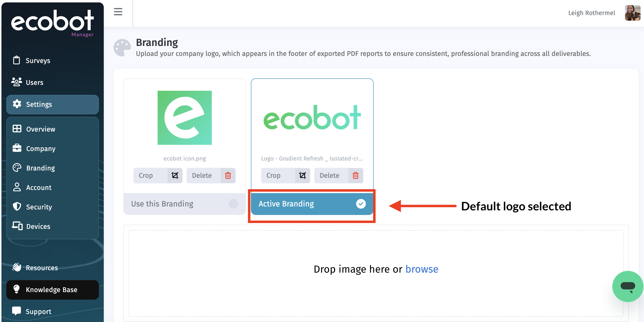Click the ecobot icon.png thumbnail image
The image size is (644, 322).
pos(184,117)
